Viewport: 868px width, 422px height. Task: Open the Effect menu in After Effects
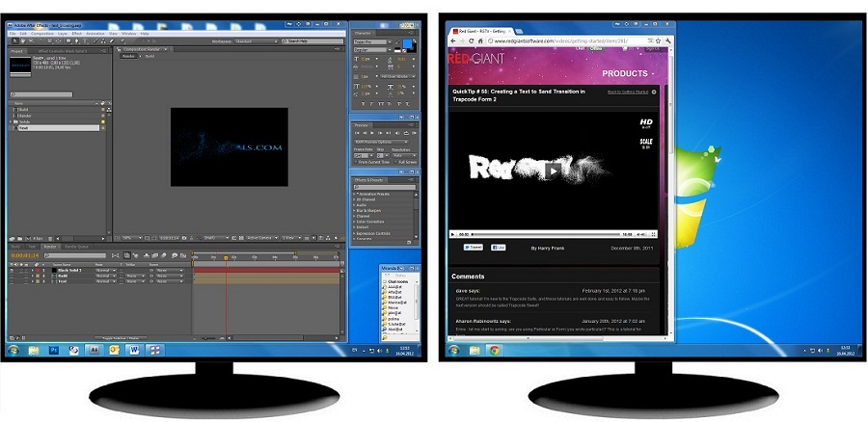(x=77, y=34)
